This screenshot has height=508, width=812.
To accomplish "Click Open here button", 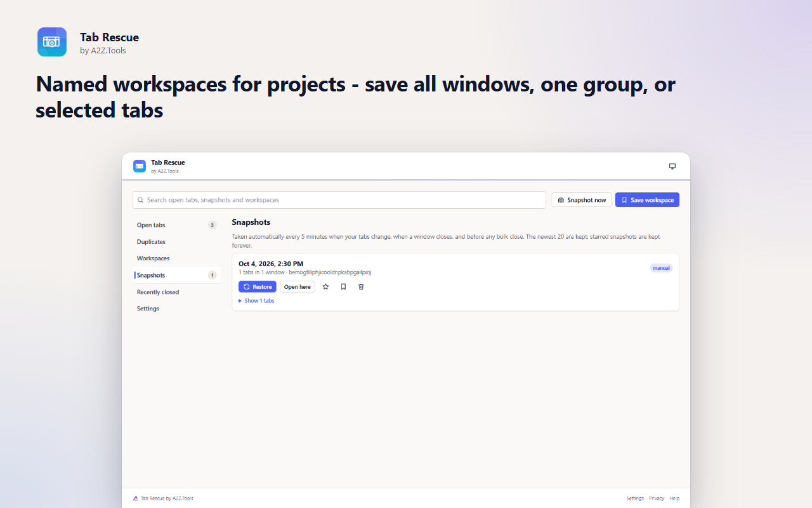I will 298,287.
